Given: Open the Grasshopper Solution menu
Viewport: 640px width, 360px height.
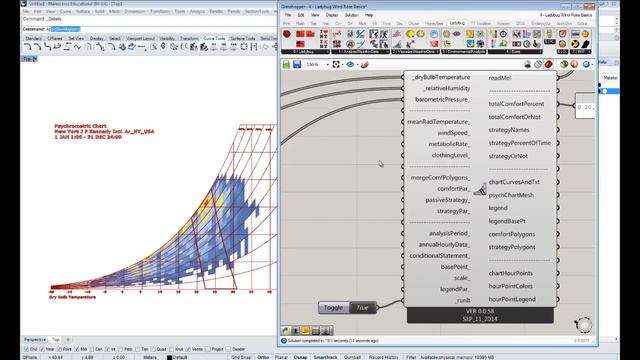Looking at the screenshot, I should pos(351,15).
